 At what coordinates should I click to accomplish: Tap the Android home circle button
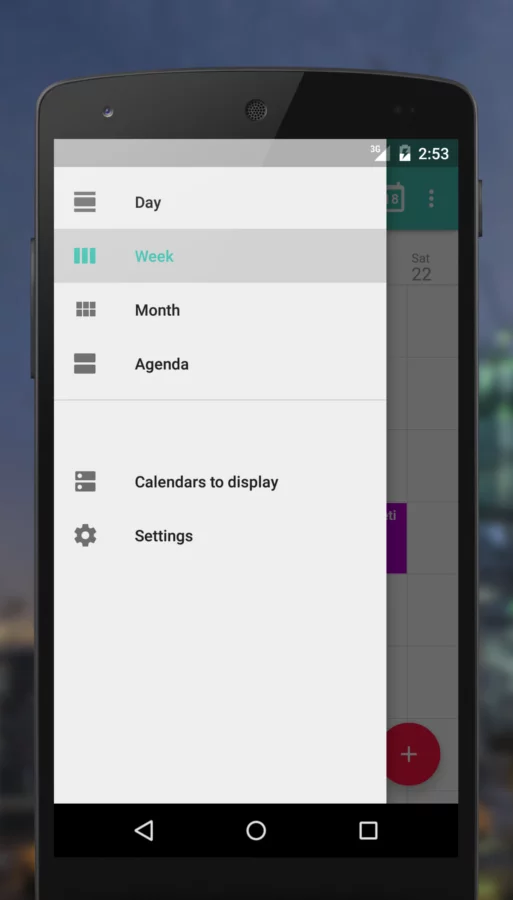[256, 830]
